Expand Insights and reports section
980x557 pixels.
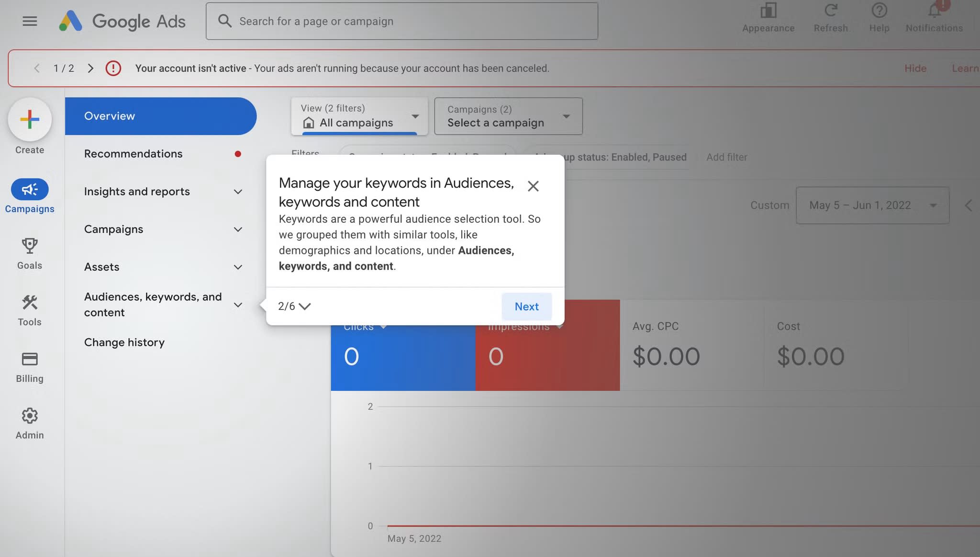pyautogui.click(x=238, y=192)
